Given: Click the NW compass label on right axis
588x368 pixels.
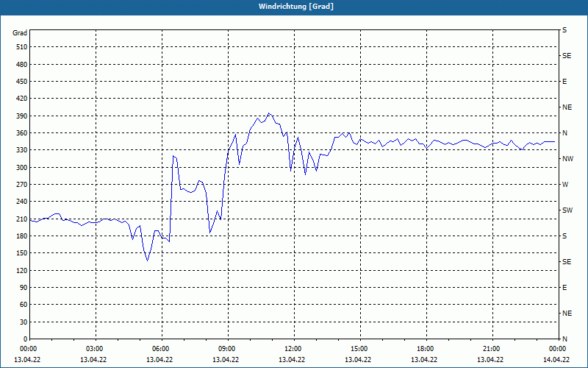Looking at the screenshot, I should (567, 159).
